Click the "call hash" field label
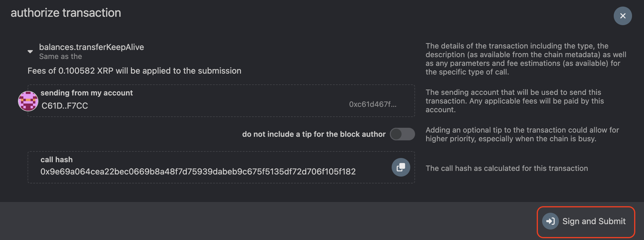 click(x=57, y=160)
